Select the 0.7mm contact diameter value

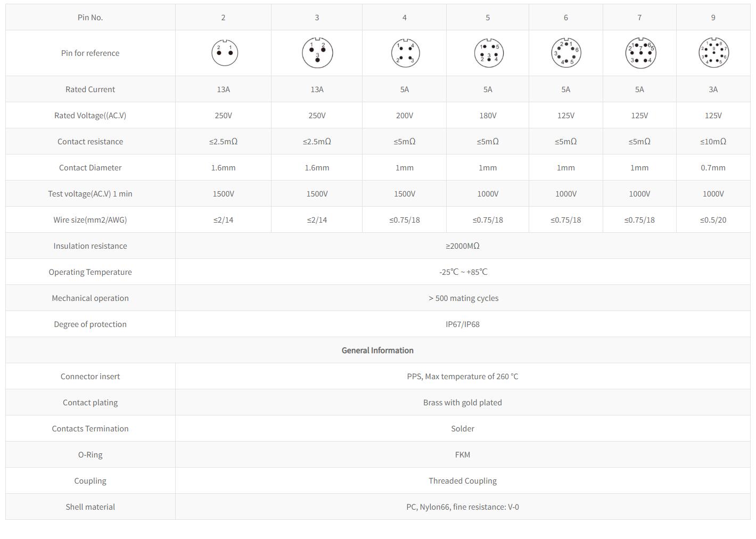click(x=713, y=167)
